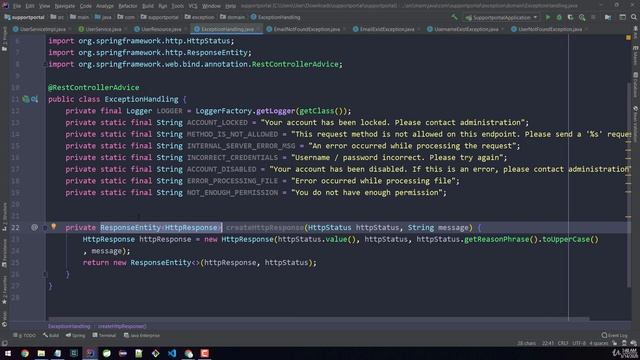
Task: Click exception package in navigation bar
Action: click(x=200, y=17)
